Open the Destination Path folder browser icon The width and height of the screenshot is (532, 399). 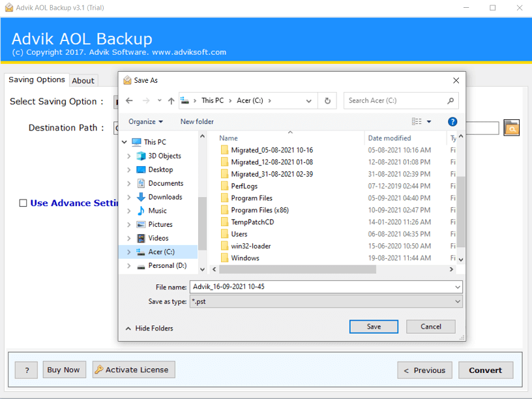[x=511, y=128]
